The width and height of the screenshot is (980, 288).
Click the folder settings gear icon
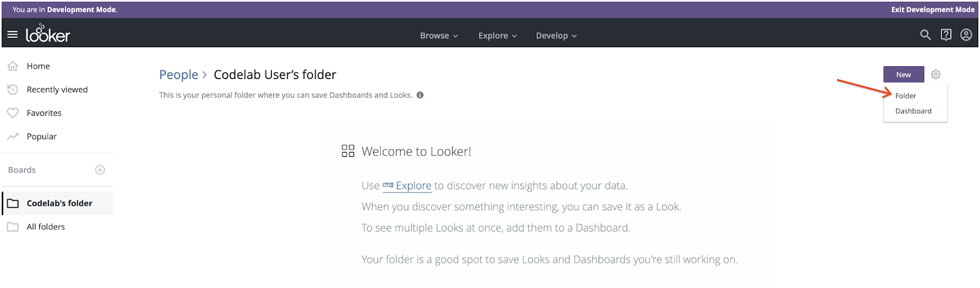point(936,75)
